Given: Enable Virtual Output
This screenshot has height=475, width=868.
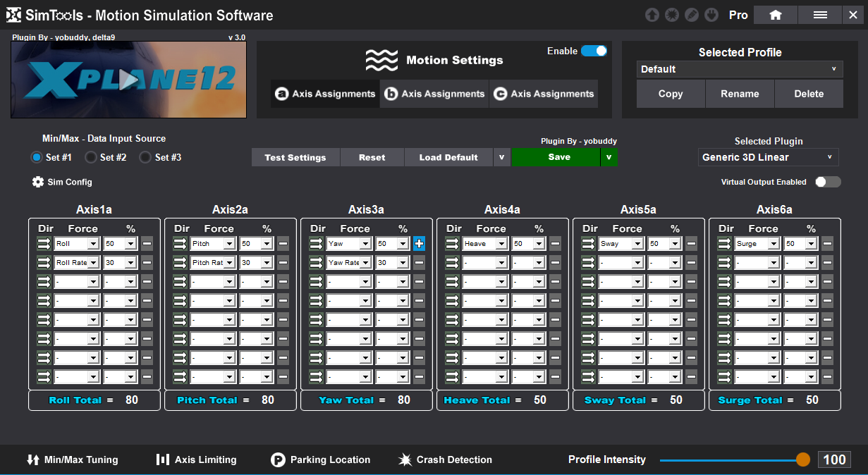Looking at the screenshot, I should pyautogui.click(x=828, y=181).
